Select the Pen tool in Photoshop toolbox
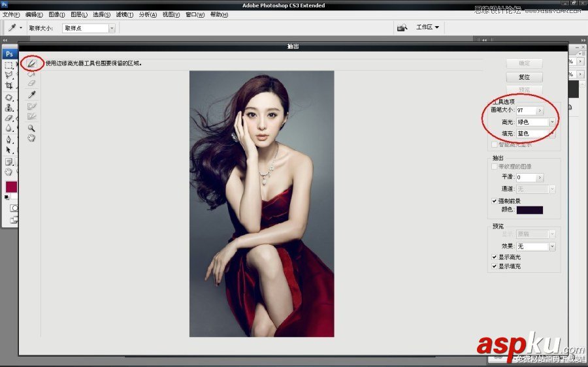The height and width of the screenshot is (367, 588). pos(8,140)
